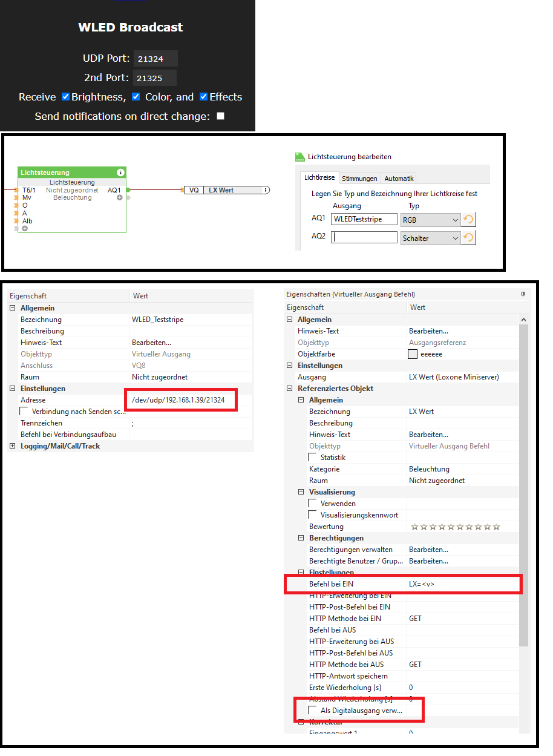Enable Als Digitalausgang verwenden checkbox
This screenshot has width=553, height=756.
[x=313, y=711]
